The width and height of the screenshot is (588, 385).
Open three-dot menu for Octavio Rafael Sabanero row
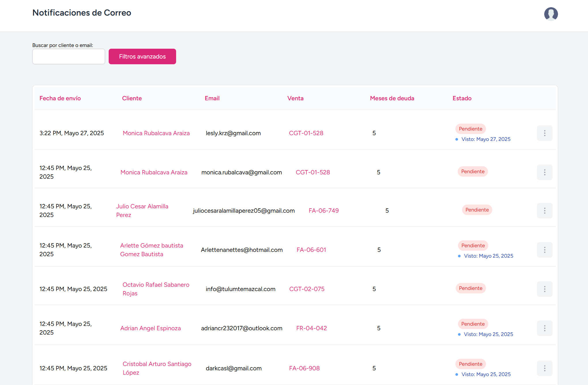coord(544,289)
